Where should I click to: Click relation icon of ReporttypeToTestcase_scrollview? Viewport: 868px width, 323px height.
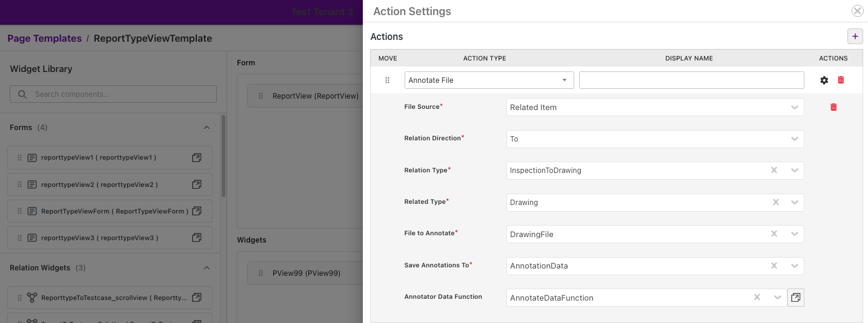(x=32, y=298)
